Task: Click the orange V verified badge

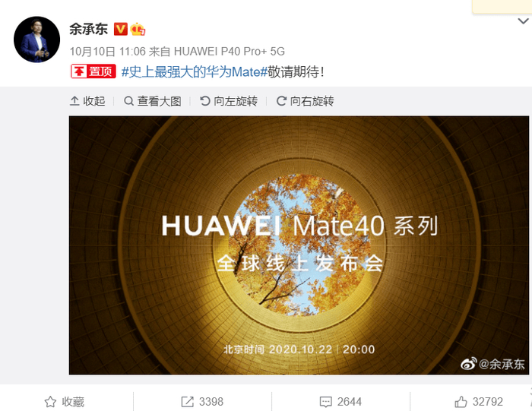Action: [x=120, y=29]
